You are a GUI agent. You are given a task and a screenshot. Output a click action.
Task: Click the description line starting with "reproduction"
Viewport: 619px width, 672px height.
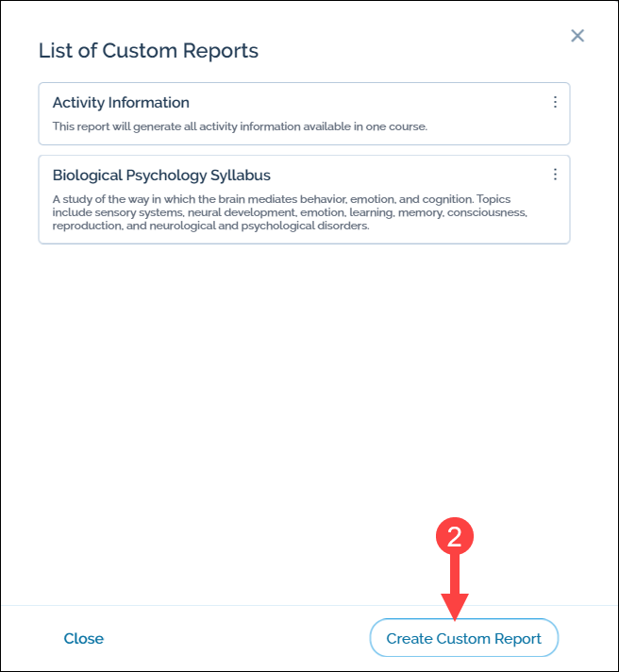pos(210,226)
